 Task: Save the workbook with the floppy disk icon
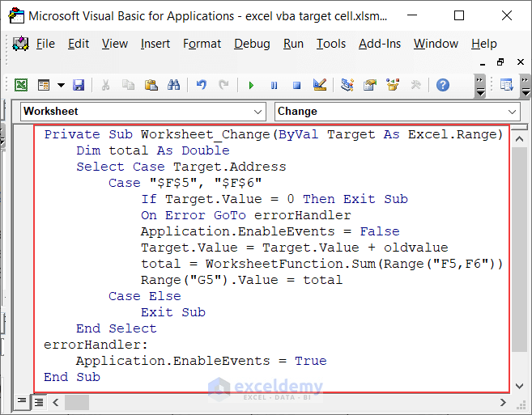pos(79,85)
